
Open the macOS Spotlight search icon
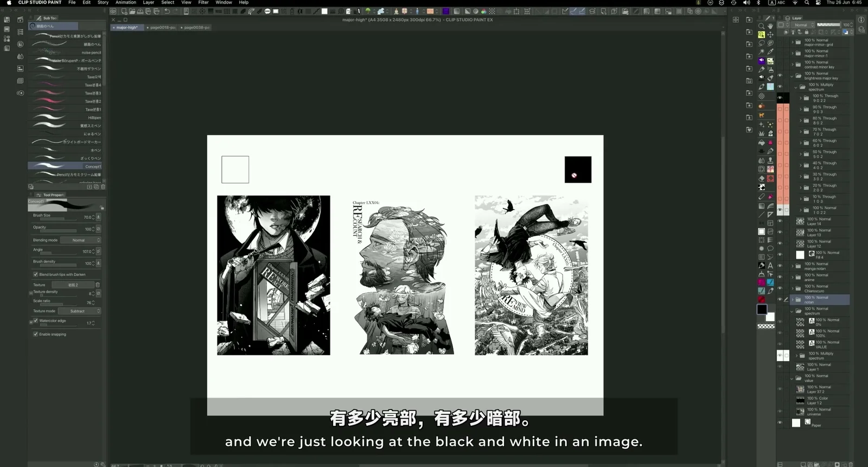807,3
